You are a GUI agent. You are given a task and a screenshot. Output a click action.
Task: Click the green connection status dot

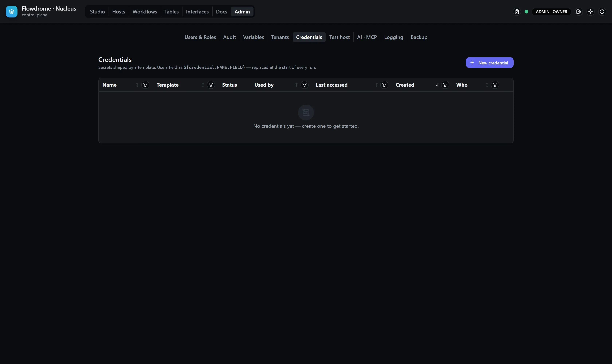tap(526, 11)
